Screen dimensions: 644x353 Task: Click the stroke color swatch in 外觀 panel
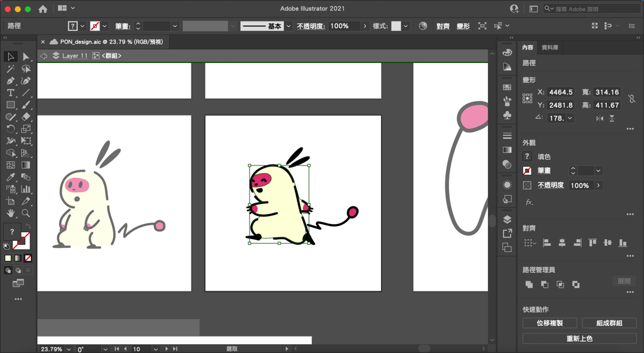point(527,171)
